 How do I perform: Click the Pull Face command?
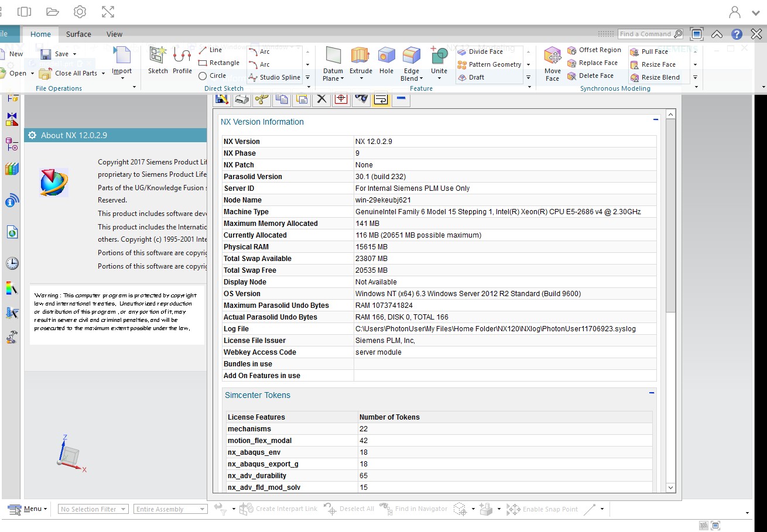(649, 52)
